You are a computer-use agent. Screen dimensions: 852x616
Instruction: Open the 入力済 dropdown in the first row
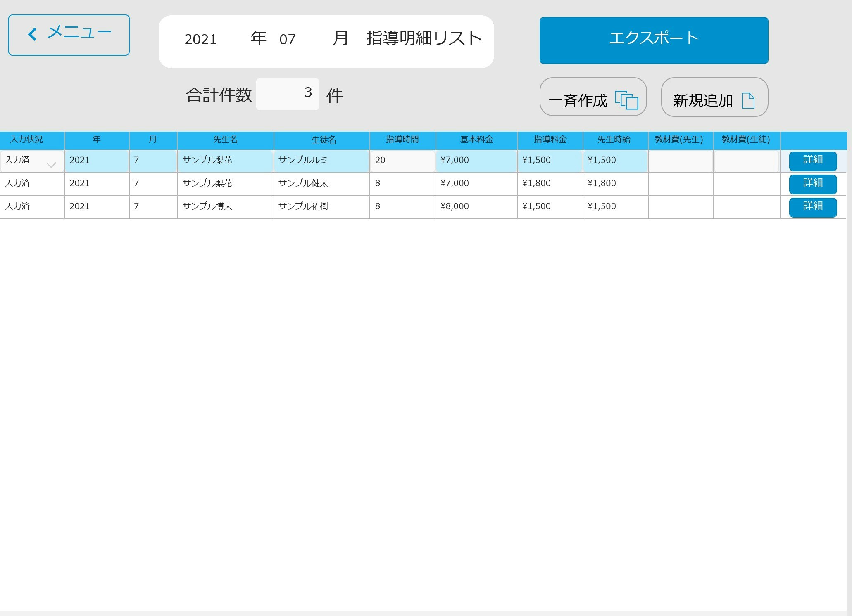pos(51,165)
